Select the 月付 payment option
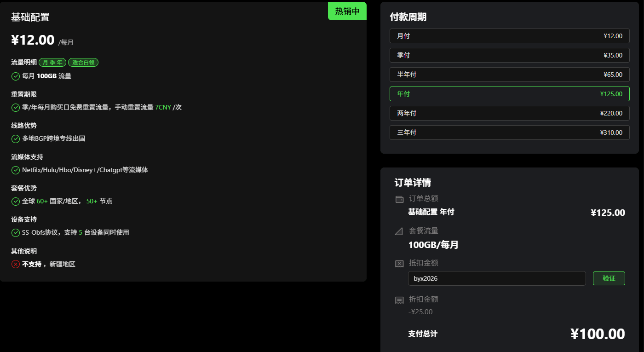 [509, 36]
